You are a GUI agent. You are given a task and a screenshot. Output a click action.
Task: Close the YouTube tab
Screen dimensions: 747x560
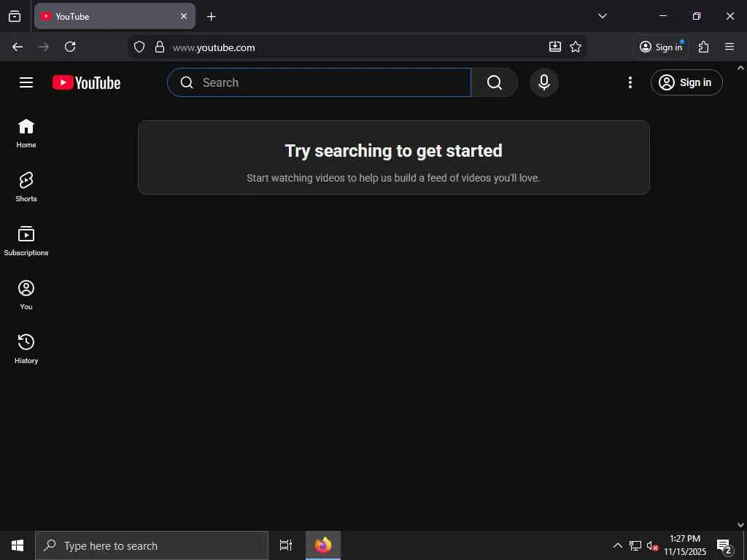tap(184, 16)
